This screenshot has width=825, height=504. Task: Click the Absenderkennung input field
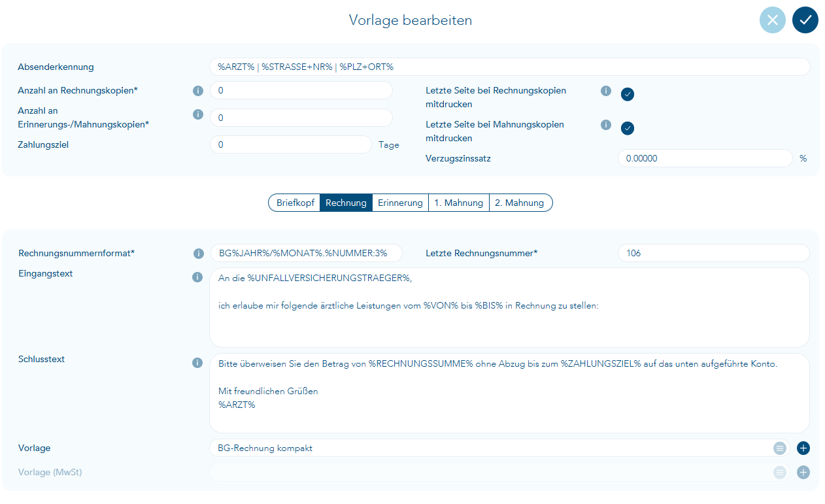pos(509,67)
